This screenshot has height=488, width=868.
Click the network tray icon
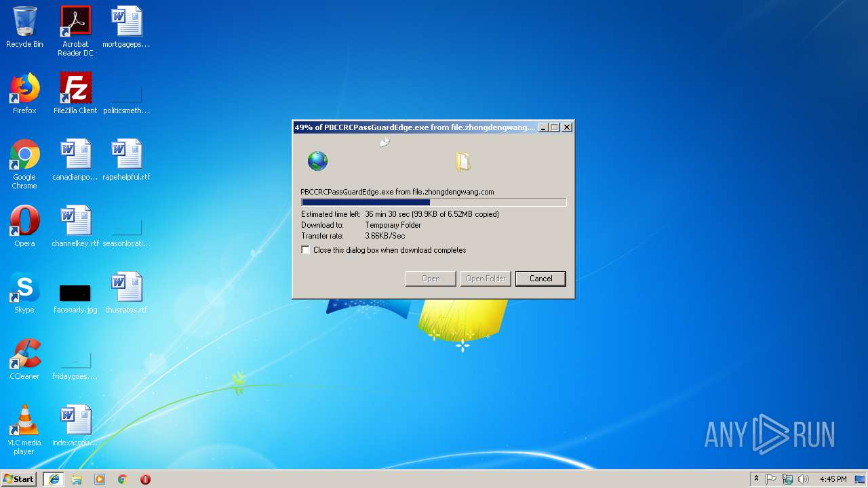(x=787, y=479)
